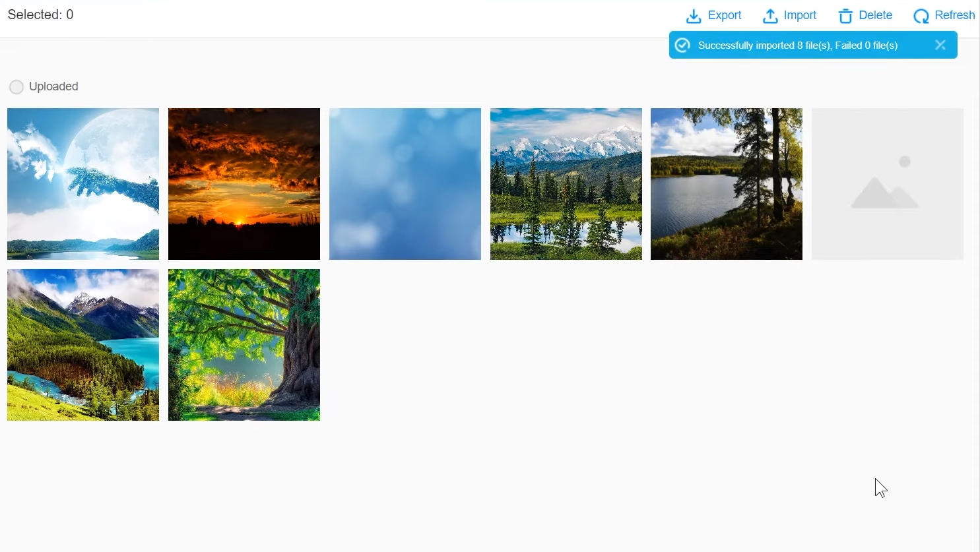Select the snowy mountain range thumbnail
Screen dimensions: 980x552
point(566,184)
